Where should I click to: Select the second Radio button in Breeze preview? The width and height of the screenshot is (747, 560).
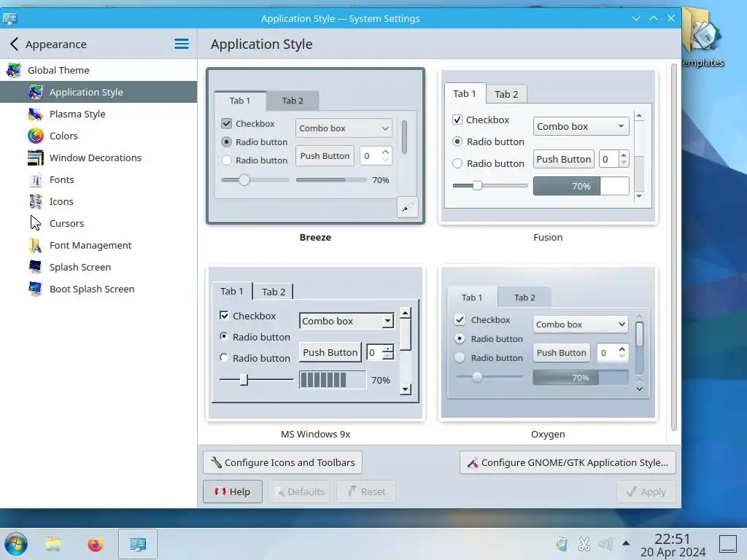pos(226,160)
